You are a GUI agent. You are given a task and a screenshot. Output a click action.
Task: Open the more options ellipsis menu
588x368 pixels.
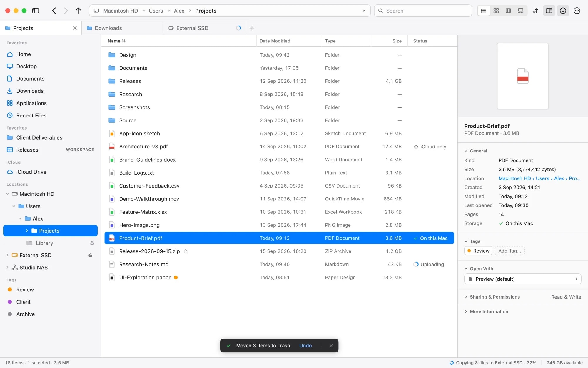(577, 11)
